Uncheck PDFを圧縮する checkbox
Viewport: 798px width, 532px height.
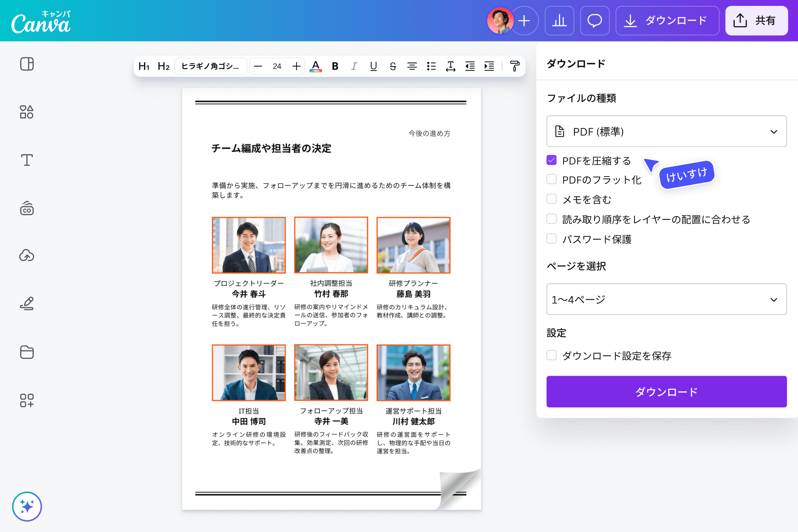(x=551, y=160)
